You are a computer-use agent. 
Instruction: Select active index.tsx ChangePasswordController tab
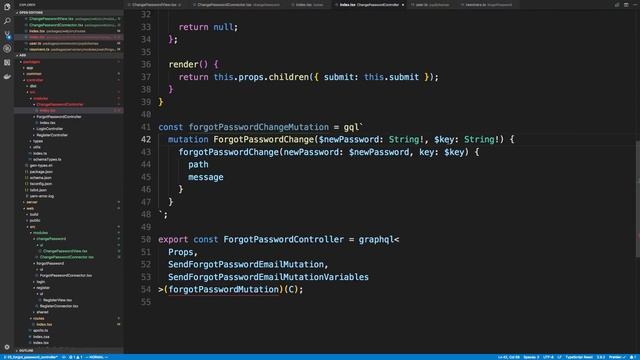369,5
